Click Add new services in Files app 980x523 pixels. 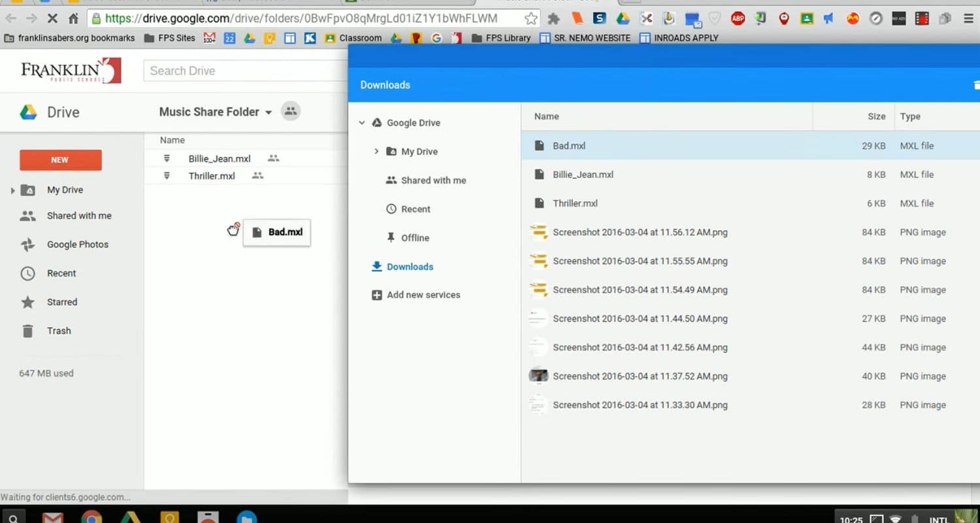423,295
